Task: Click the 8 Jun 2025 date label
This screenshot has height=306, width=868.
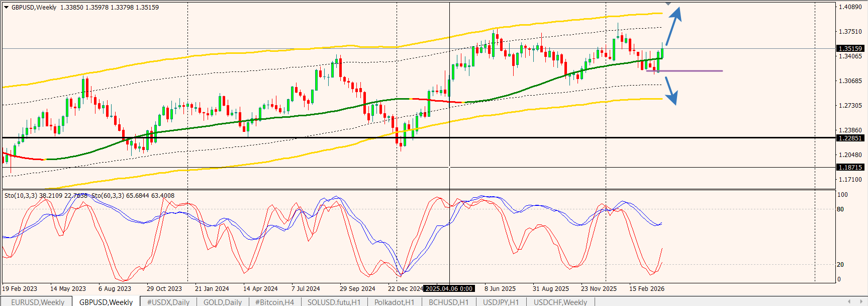Action: [500, 289]
